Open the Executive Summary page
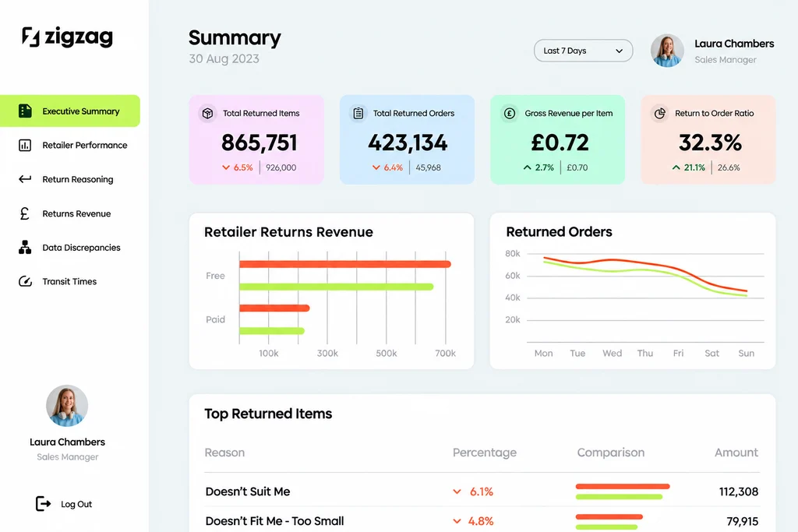798x532 pixels. click(70, 111)
